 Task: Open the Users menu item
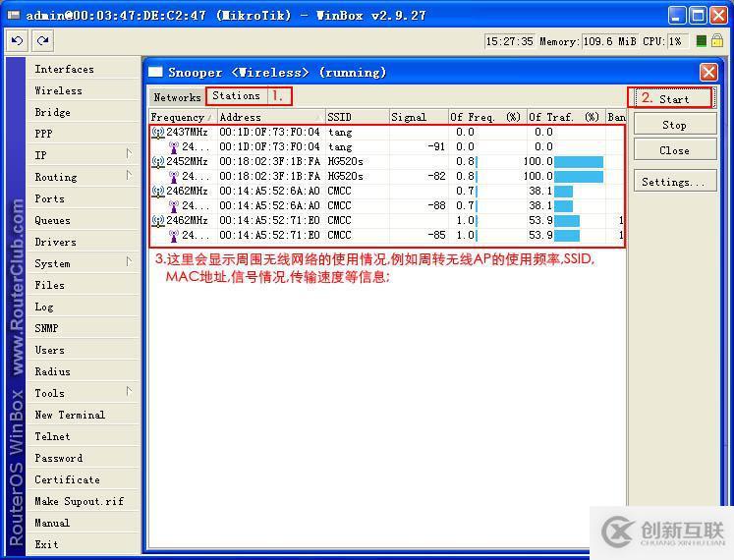coord(84,350)
